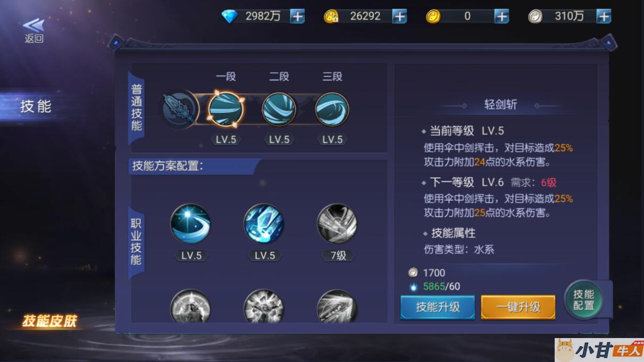This screenshot has height=362, width=644.
Task: Select the first LV.5 class skill icon
Action: coord(190,224)
